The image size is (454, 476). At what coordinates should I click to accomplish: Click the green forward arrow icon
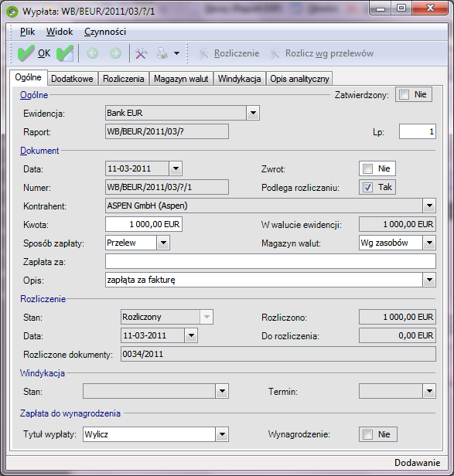pyautogui.click(x=115, y=53)
